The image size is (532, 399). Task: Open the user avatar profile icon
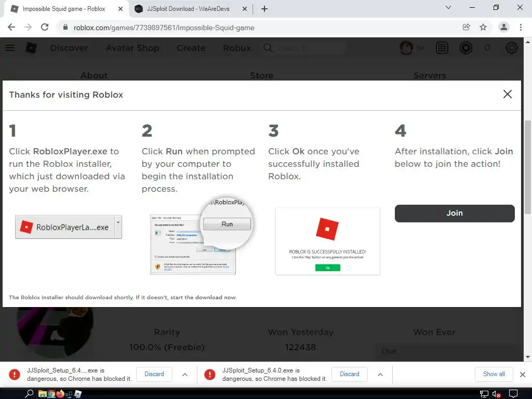pos(406,48)
